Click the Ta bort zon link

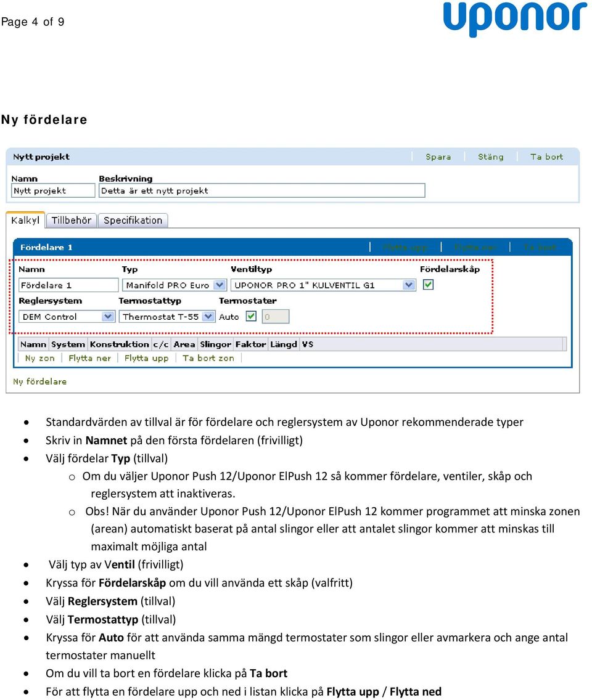click(x=208, y=358)
